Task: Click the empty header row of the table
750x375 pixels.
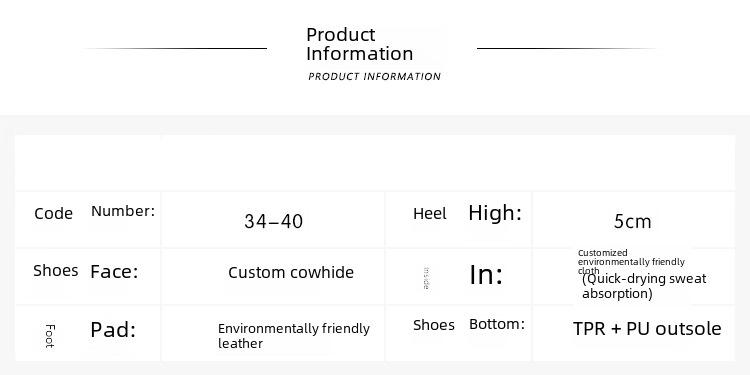Action: point(375,163)
